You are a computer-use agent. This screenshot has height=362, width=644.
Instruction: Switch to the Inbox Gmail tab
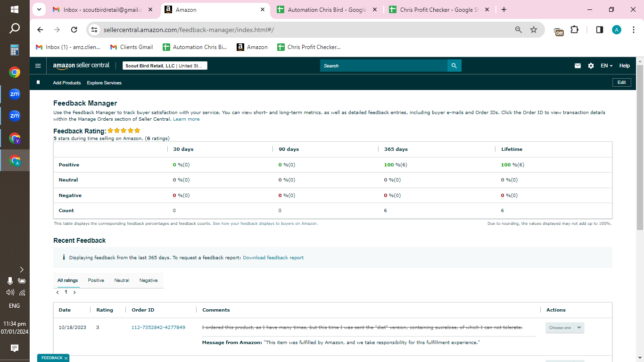103,9
